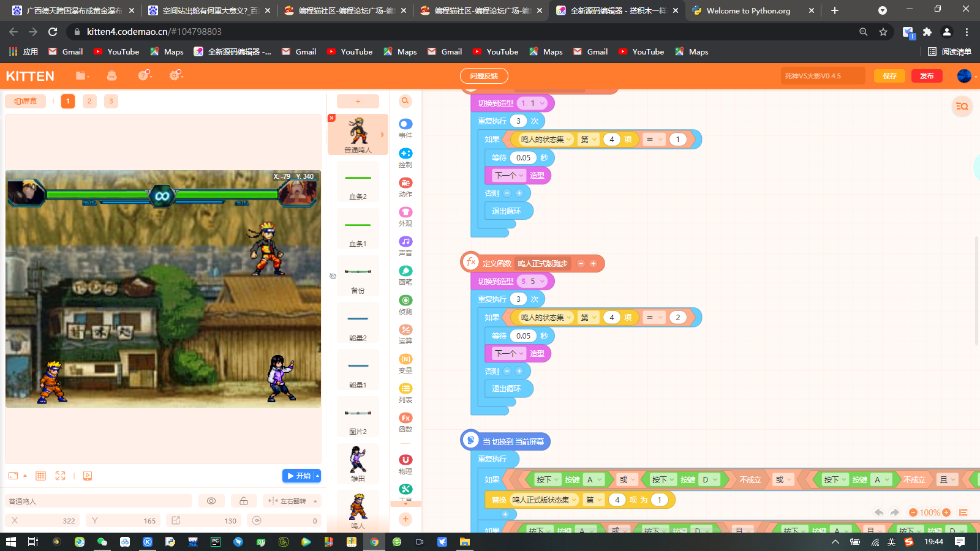Click the 发布 (Publish) button
This screenshot has width=980, height=551.
[927, 76]
